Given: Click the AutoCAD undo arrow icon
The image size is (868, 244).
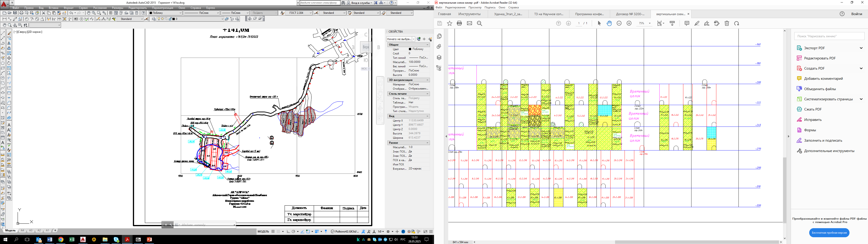Looking at the screenshot, I should coord(71,13).
